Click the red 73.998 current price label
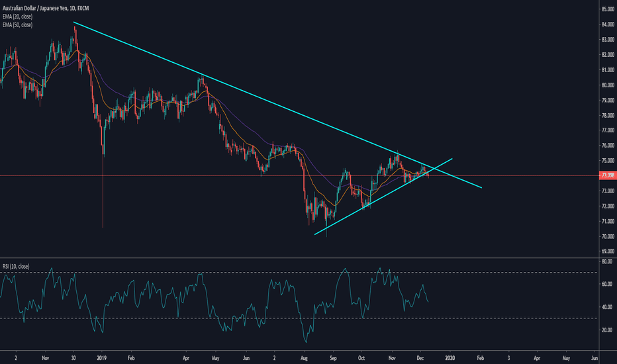 (x=608, y=175)
